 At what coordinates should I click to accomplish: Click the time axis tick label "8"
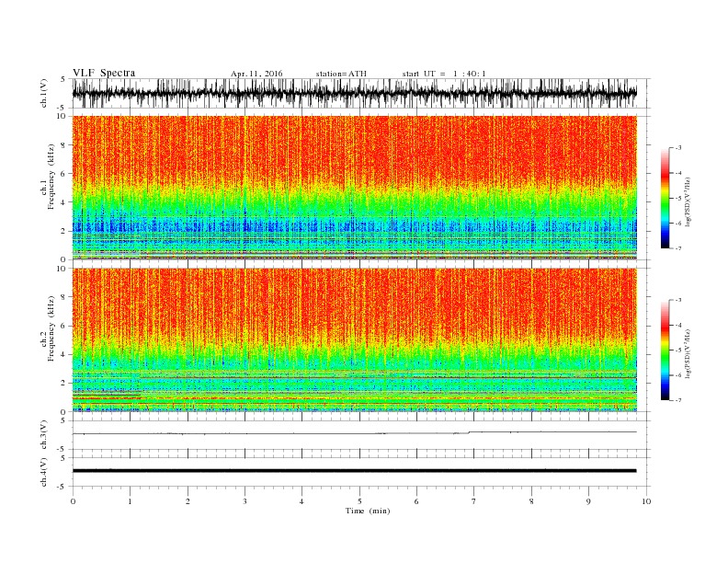coord(531,501)
